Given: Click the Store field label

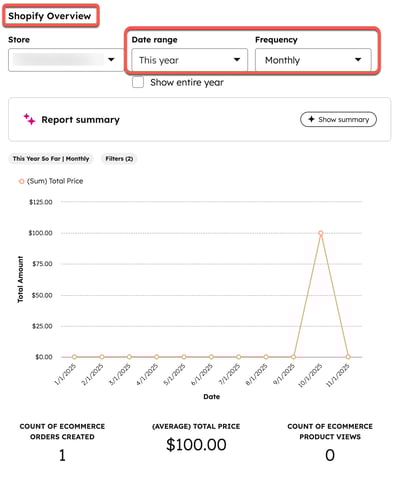Looking at the screenshot, I should point(19,40).
